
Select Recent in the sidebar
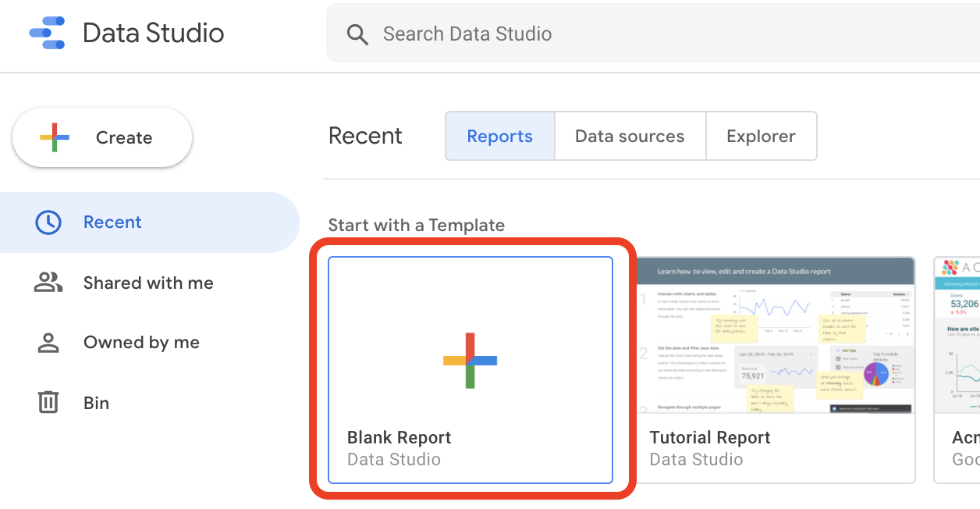tap(150, 222)
